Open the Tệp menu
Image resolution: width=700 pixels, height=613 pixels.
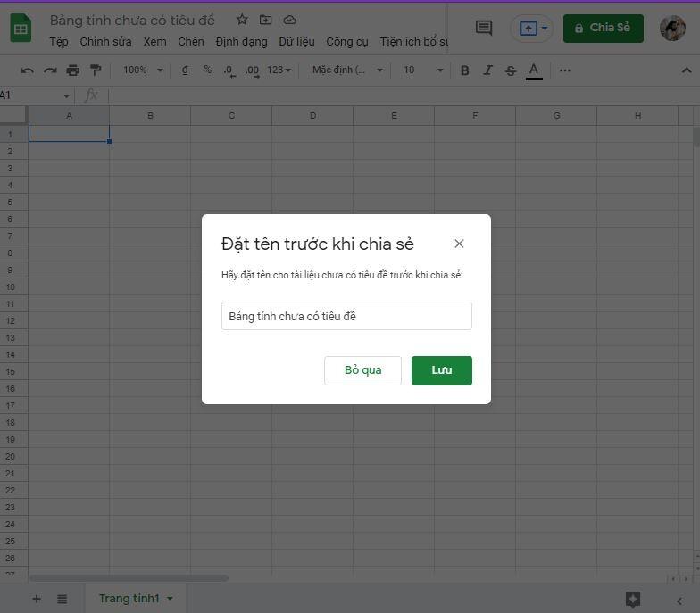point(59,42)
